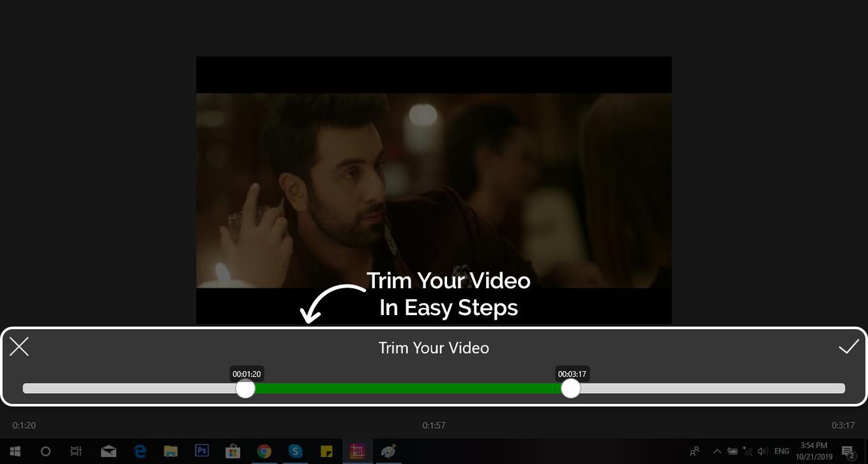Click the 'Trim Your Video' panel title
The width and height of the screenshot is (868, 464).
pyautogui.click(x=434, y=348)
